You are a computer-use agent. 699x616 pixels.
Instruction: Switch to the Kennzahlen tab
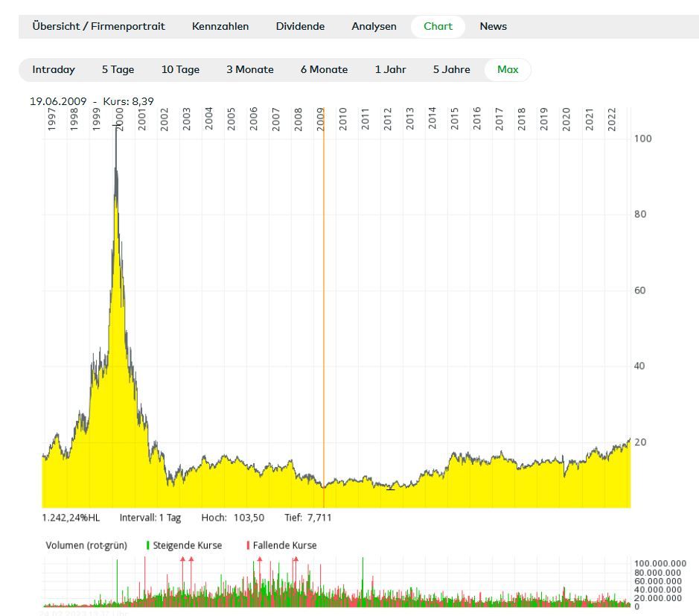[220, 26]
